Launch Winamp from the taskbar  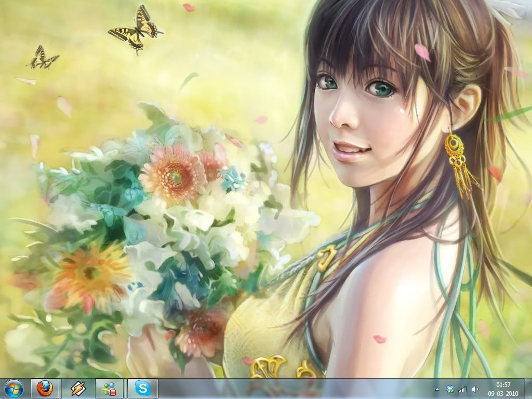pyautogui.click(x=78, y=389)
